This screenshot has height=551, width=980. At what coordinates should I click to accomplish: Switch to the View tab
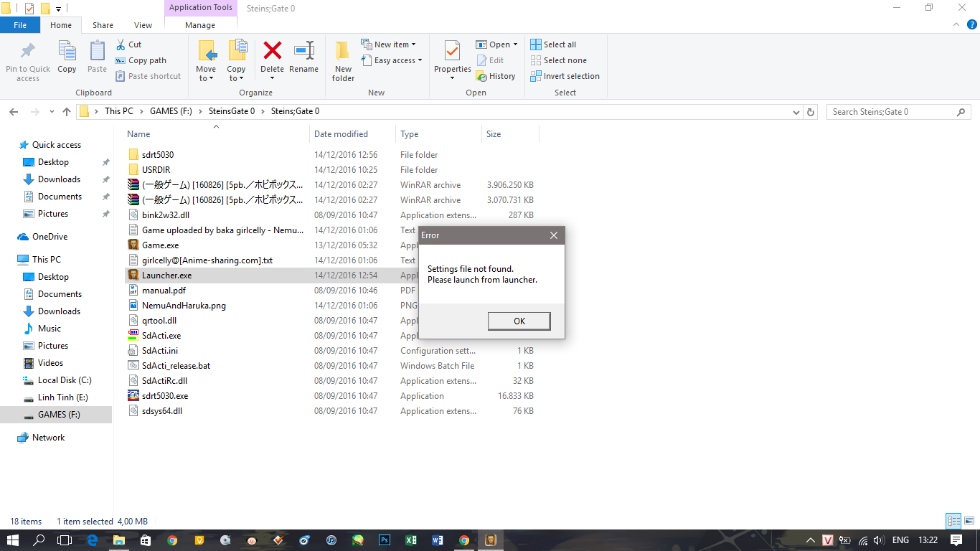tap(143, 25)
